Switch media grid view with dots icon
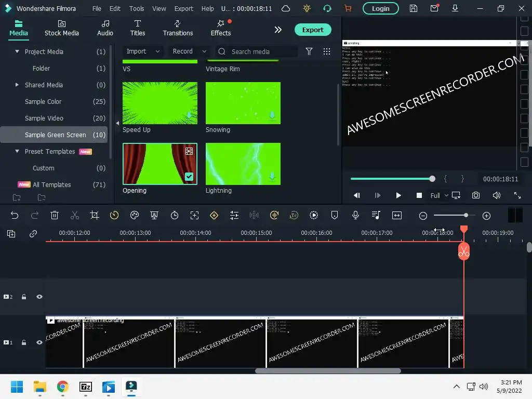Screen dimensions: 532x399 coord(327,51)
